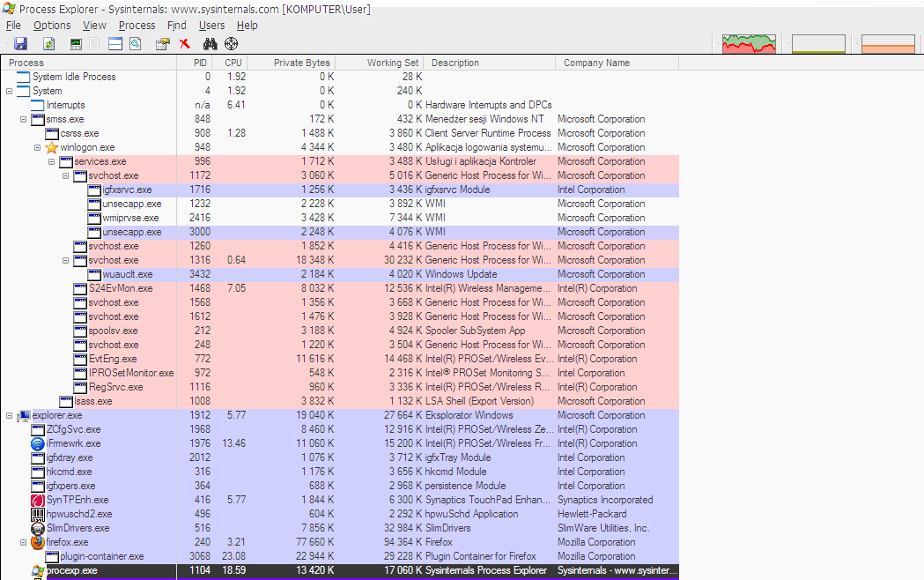Select the System Idle Process row

(x=340, y=77)
